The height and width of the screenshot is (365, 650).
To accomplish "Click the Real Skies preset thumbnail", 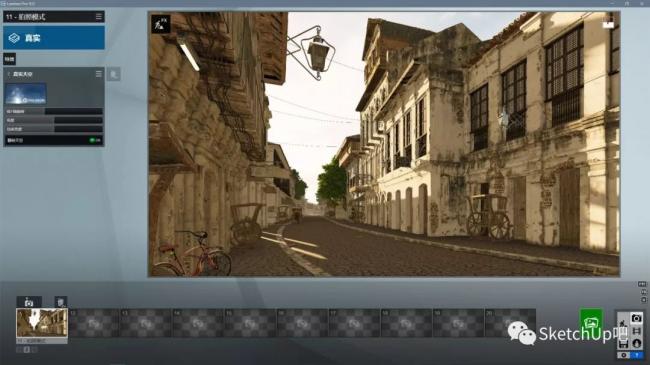I will pos(26,93).
